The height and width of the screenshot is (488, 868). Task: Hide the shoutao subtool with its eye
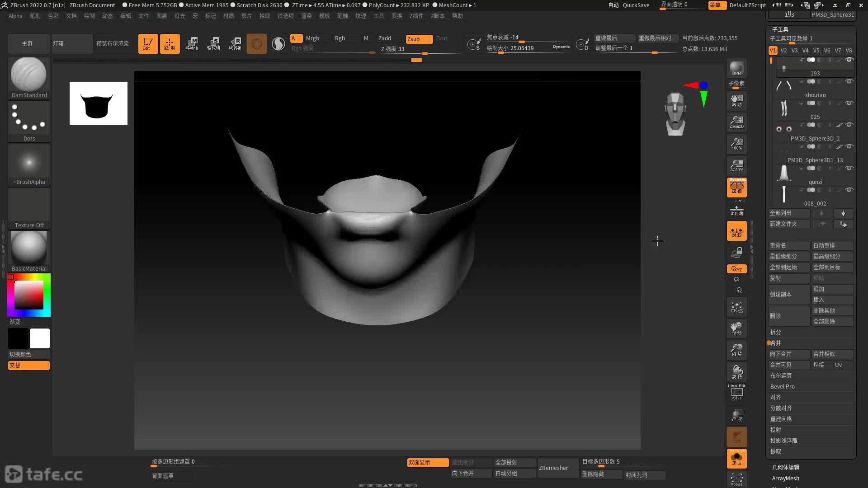849,81
